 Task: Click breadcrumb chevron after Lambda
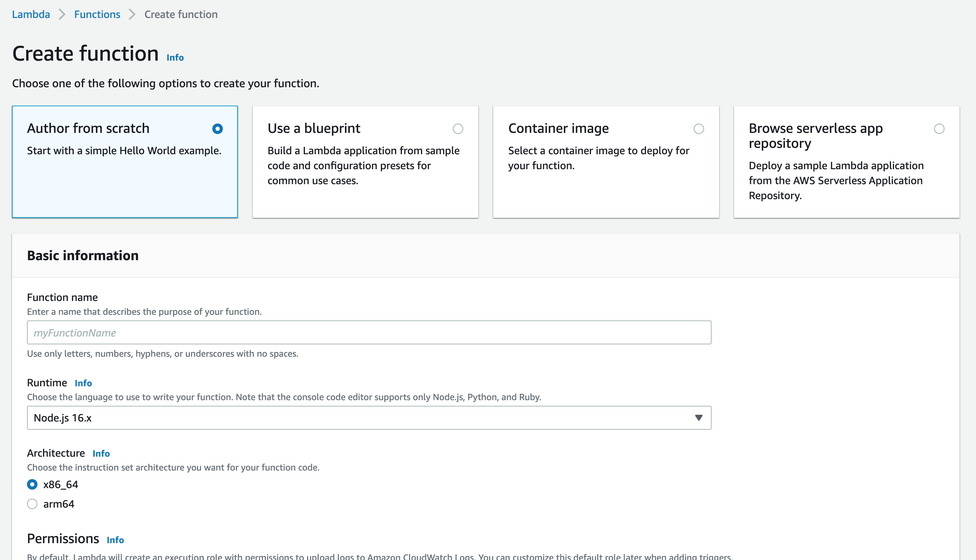point(62,14)
